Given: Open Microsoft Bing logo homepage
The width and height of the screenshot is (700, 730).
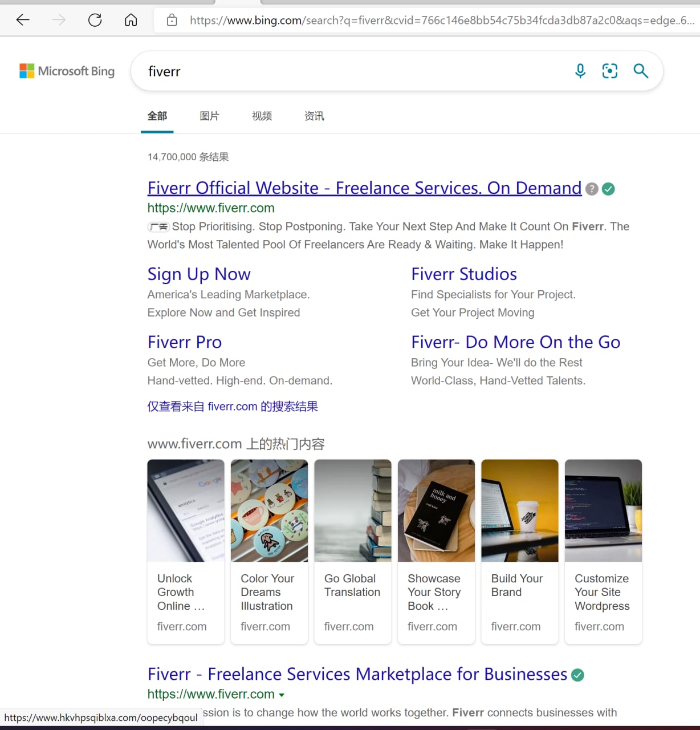Looking at the screenshot, I should click(67, 71).
